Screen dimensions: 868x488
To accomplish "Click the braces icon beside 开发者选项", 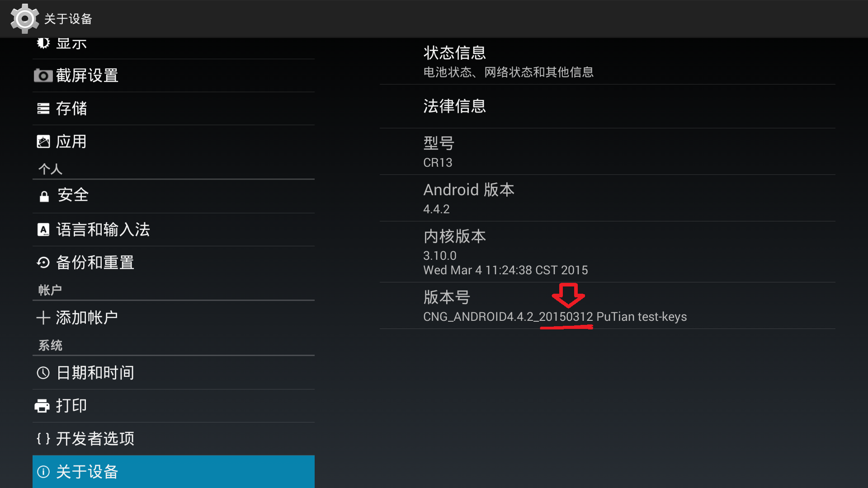I will point(43,439).
